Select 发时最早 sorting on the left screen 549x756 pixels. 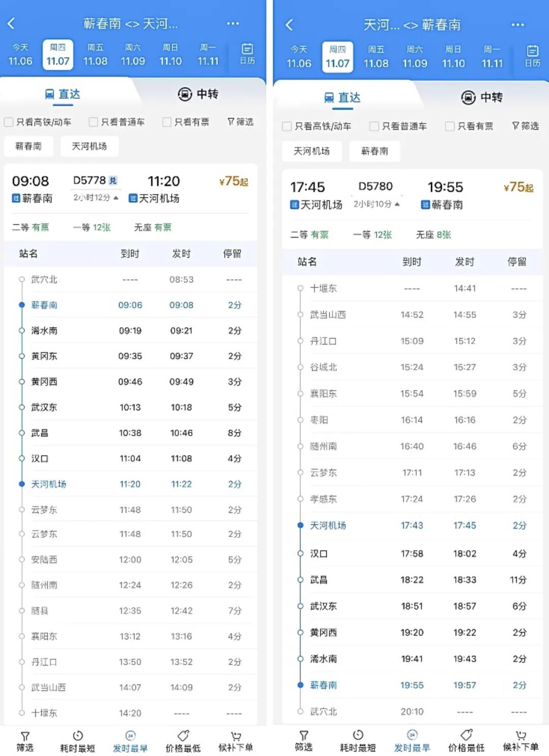[x=130, y=741]
